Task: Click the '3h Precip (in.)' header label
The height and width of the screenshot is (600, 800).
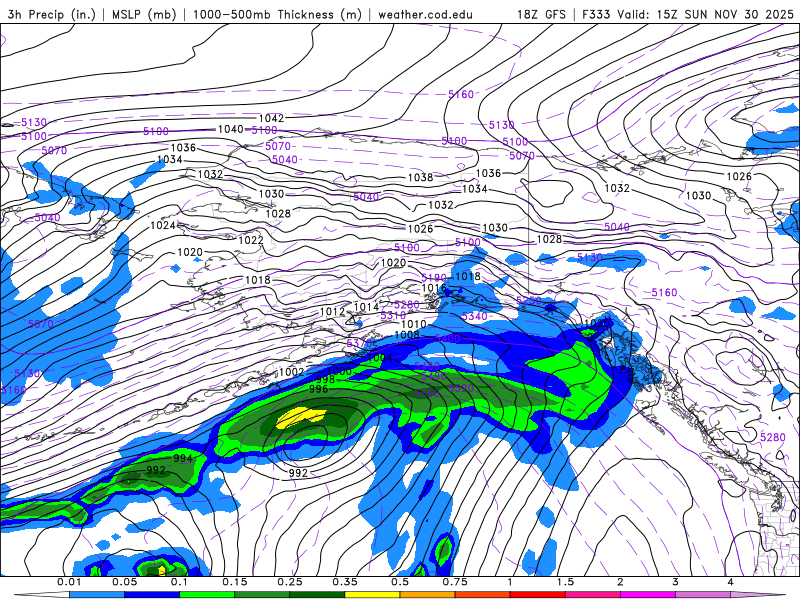Action: (52, 14)
